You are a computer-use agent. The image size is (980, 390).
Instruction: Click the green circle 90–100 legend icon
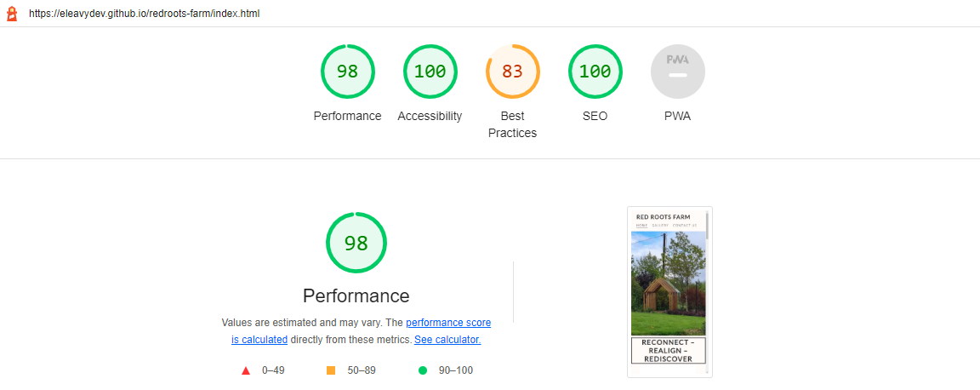pyautogui.click(x=423, y=370)
